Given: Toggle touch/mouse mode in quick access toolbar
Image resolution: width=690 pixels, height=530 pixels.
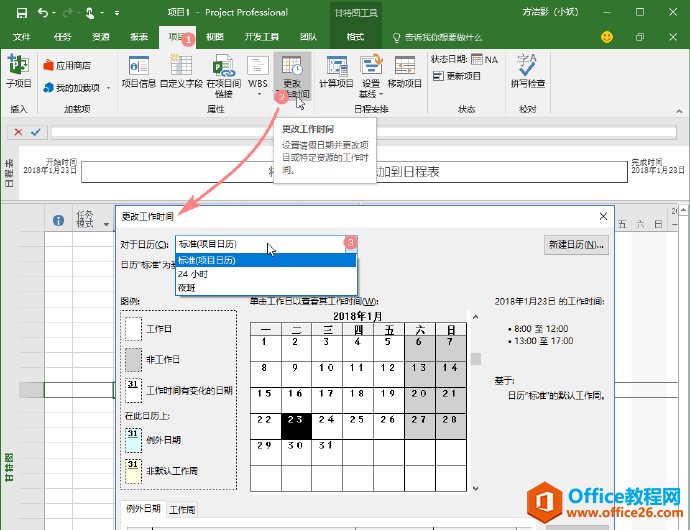Looking at the screenshot, I should [90, 13].
